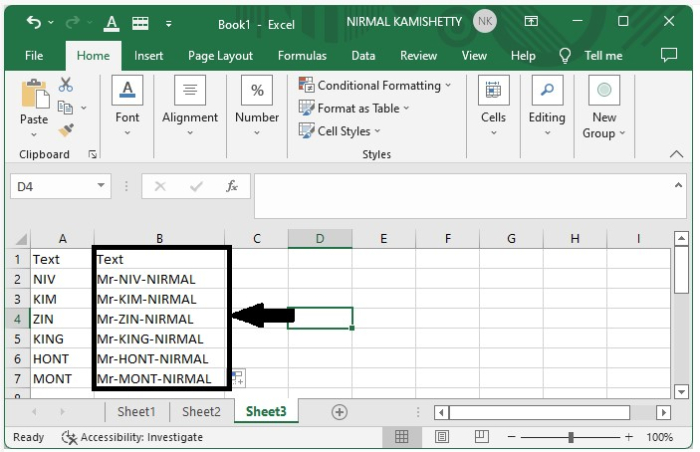700x452 pixels.
Task: Expand the Font group button
Action: [127, 105]
